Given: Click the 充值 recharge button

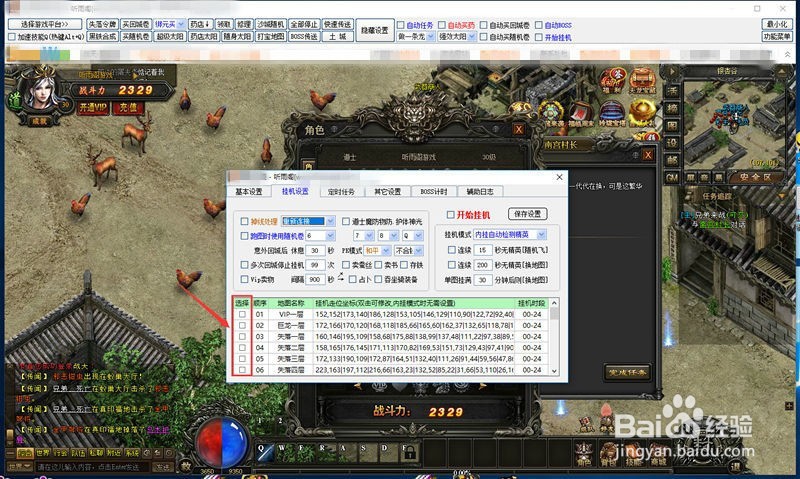Looking at the screenshot, I should [x=128, y=108].
